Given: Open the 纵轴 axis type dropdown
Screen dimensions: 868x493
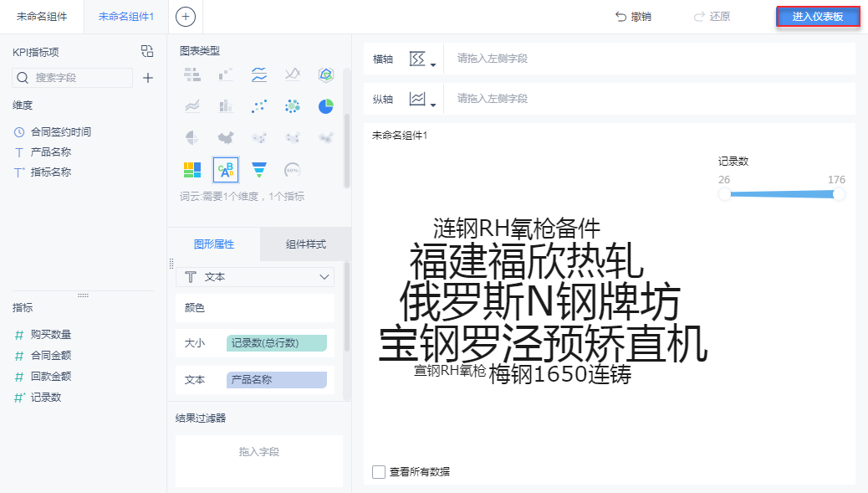Looking at the screenshot, I should coord(422,99).
